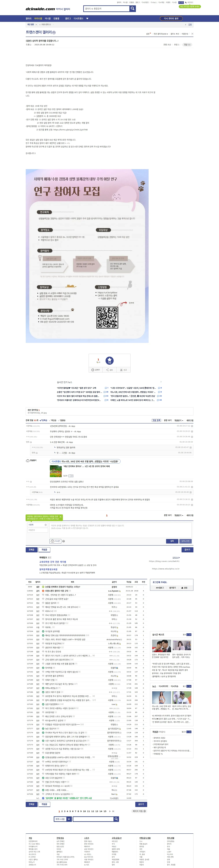
Task: Click MY갤로그 in login box
Action: coord(160,588)
